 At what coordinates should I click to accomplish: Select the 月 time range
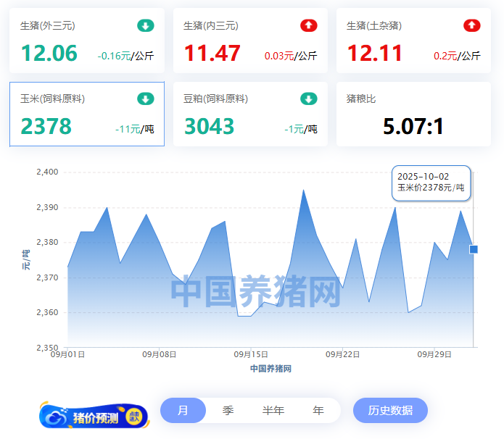183,411
